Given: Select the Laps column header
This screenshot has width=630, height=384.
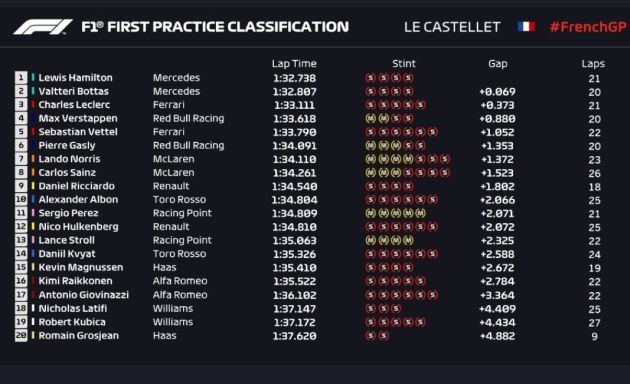Looking at the screenshot, I should coord(593,63).
